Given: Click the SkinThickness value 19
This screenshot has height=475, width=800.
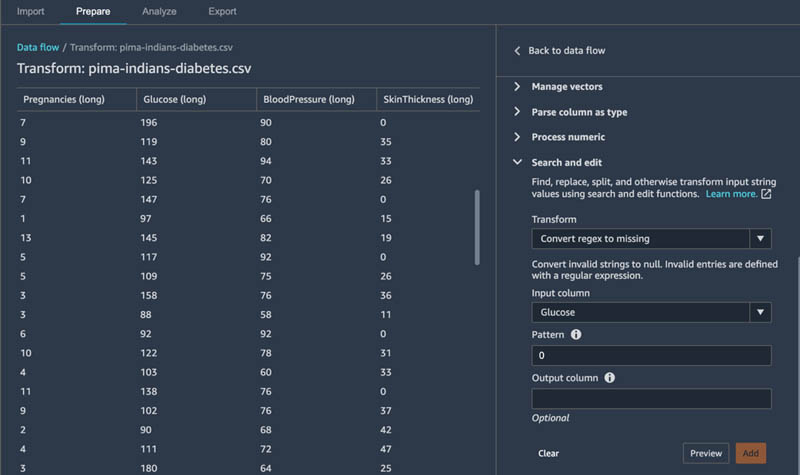Looking at the screenshot, I should [386, 238].
